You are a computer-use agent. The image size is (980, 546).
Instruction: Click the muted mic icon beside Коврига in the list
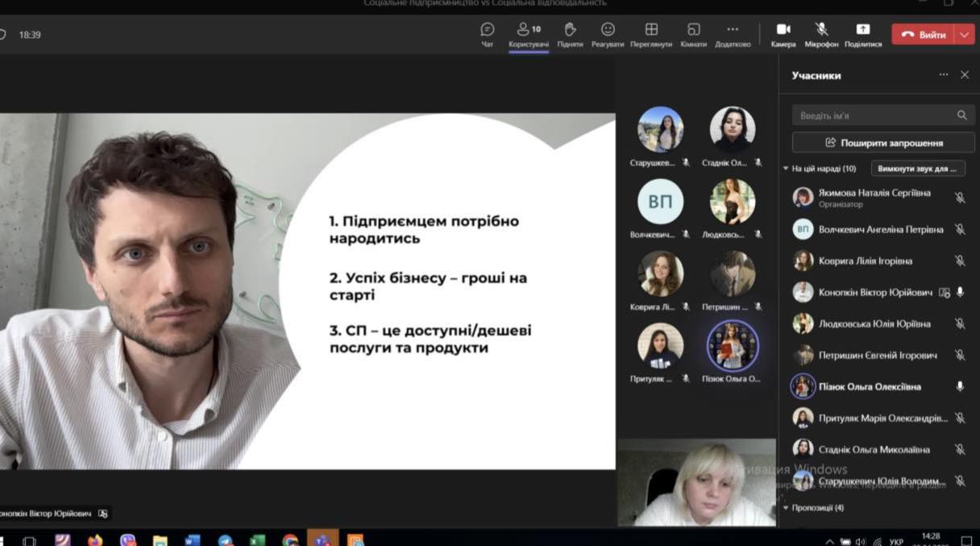click(960, 261)
